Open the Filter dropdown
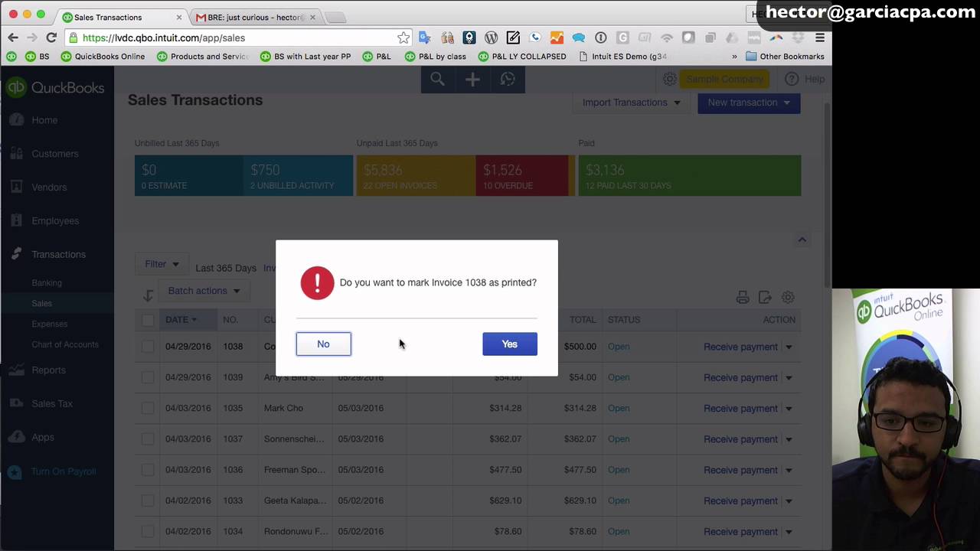This screenshot has width=980, height=551. tap(162, 264)
